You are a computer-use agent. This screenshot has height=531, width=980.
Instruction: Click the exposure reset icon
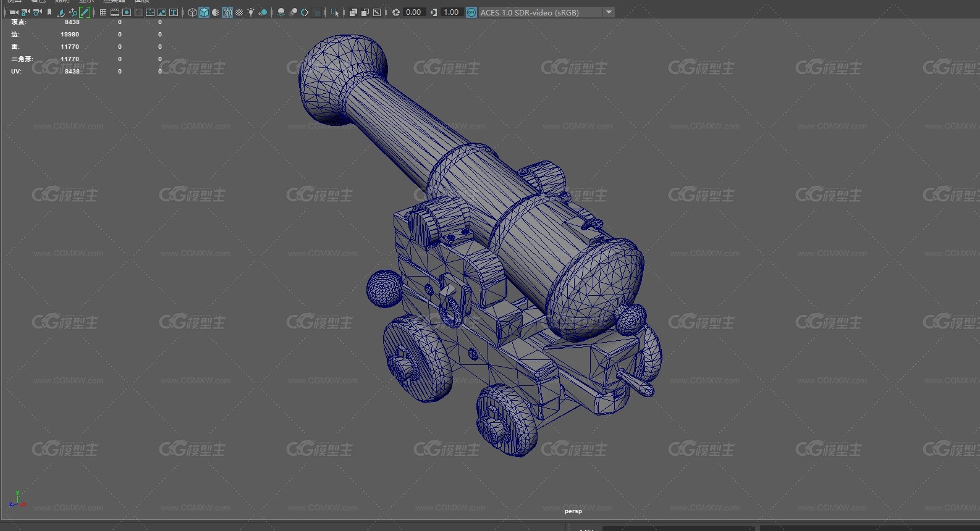pyautogui.click(x=395, y=12)
